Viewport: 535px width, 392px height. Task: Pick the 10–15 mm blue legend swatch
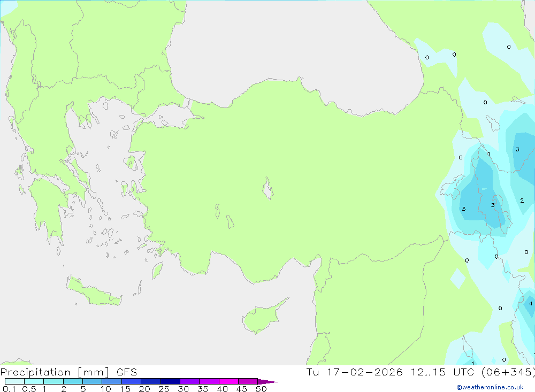[x=112, y=381]
